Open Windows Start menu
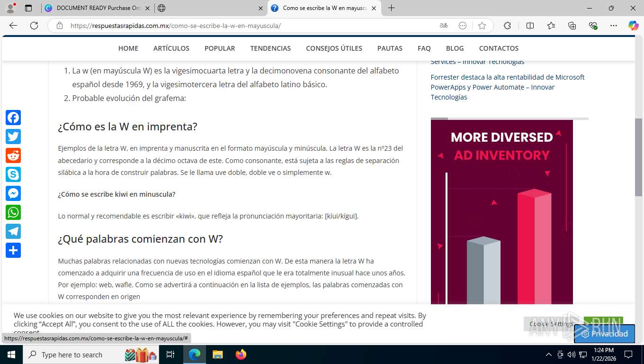The image size is (644, 364). (x=11, y=355)
